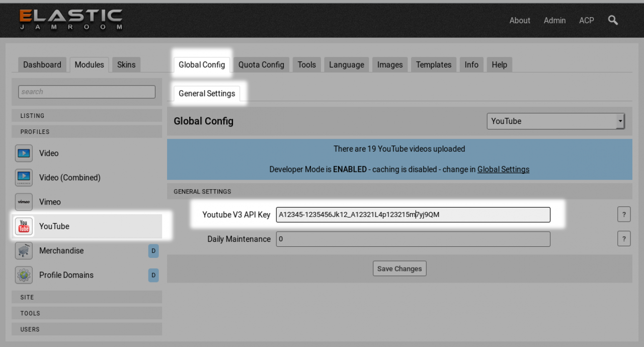Click the D badge next to Profile Domains

[153, 275]
